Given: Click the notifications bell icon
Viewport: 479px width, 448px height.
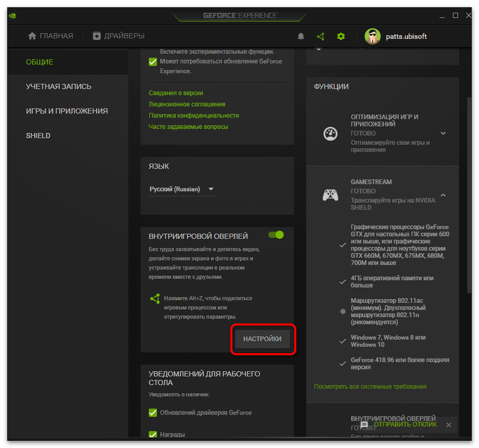Looking at the screenshot, I should (x=301, y=36).
